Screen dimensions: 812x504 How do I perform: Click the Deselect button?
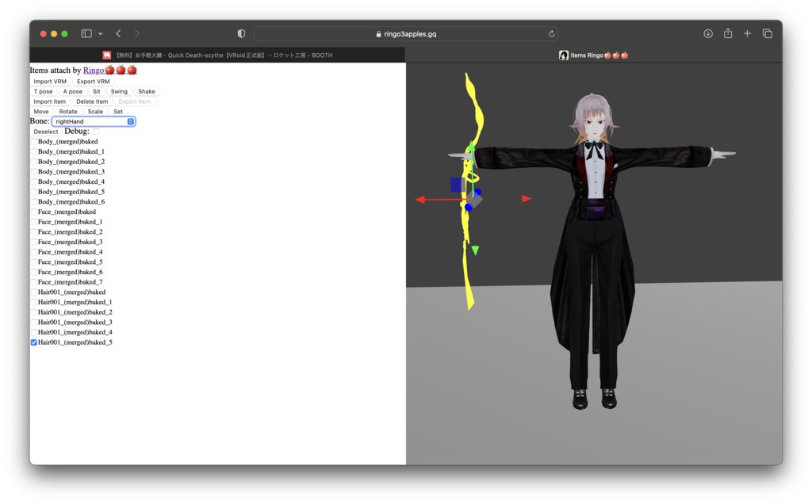pos(45,132)
